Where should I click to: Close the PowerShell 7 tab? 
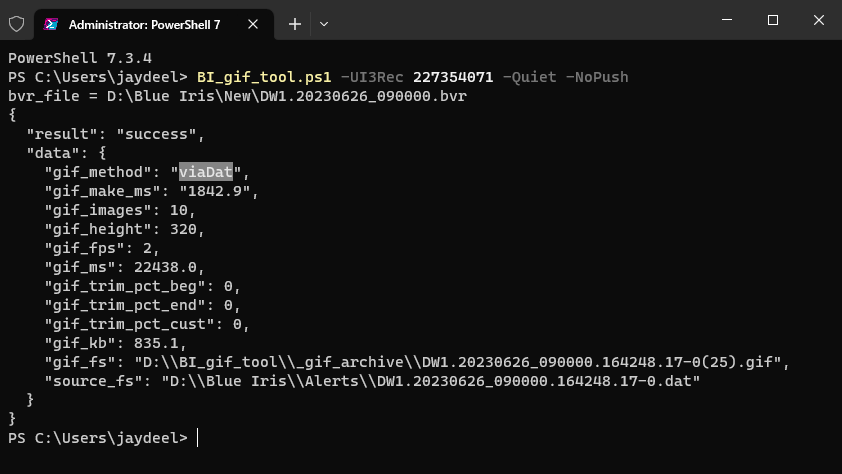253,24
